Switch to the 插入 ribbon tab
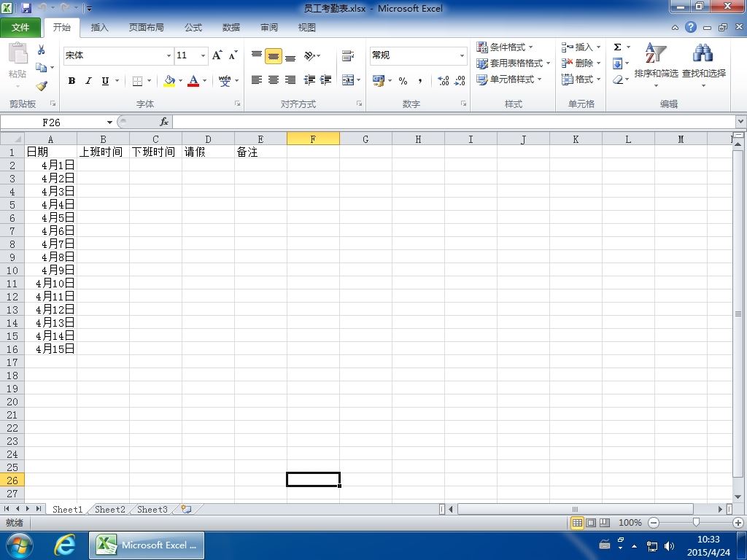The image size is (747, 560). coord(99,28)
